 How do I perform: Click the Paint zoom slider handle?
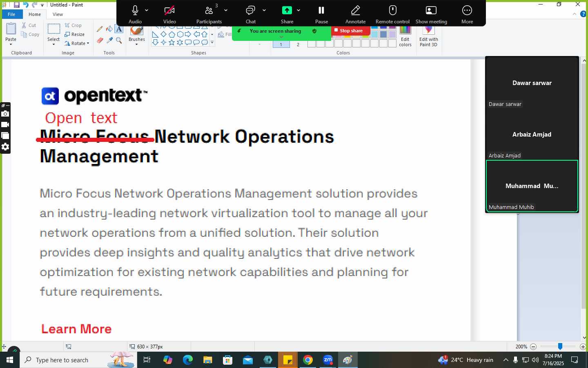coord(560,346)
